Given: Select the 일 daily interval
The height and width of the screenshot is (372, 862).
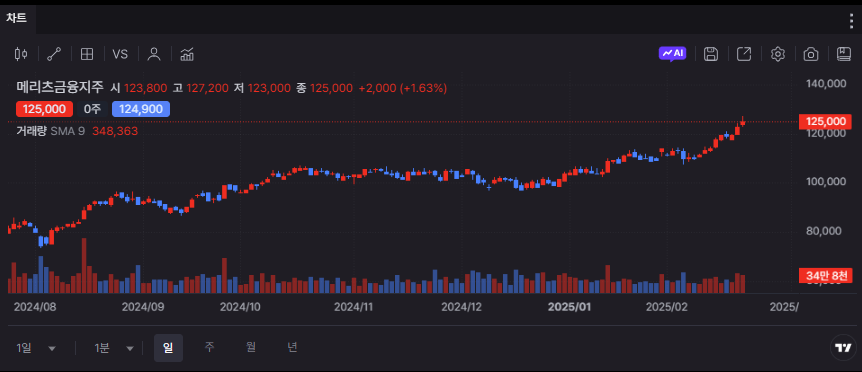Looking at the screenshot, I should coord(168,348).
